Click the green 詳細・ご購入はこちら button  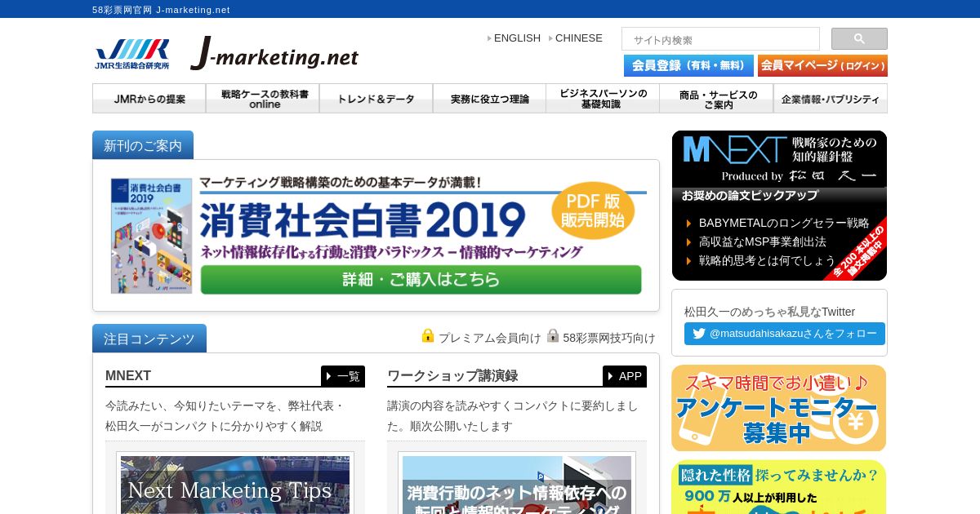pyautogui.click(x=421, y=280)
